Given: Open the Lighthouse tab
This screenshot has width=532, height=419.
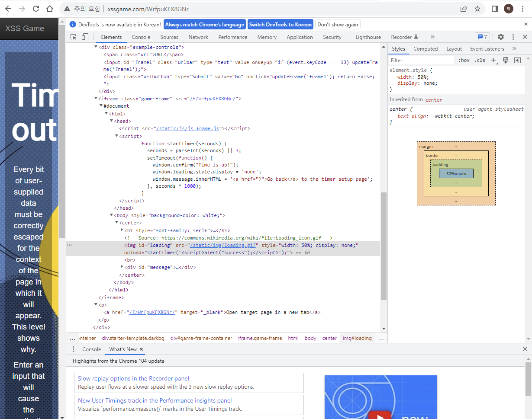Looking at the screenshot, I should pos(368,37).
